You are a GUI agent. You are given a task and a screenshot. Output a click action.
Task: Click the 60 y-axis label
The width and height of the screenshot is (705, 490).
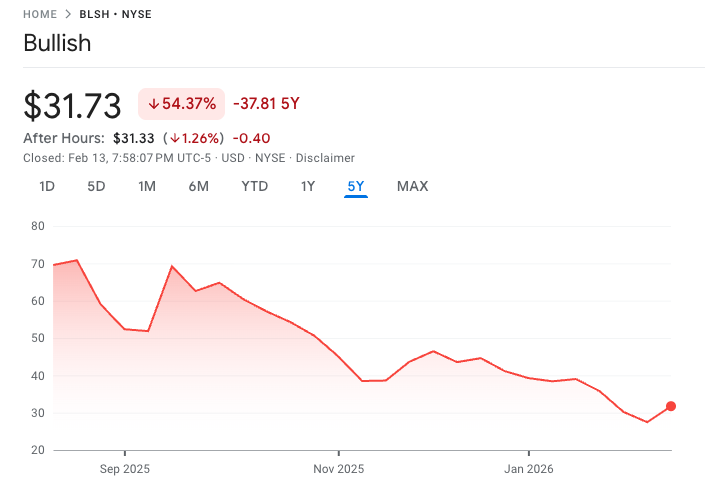click(38, 301)
